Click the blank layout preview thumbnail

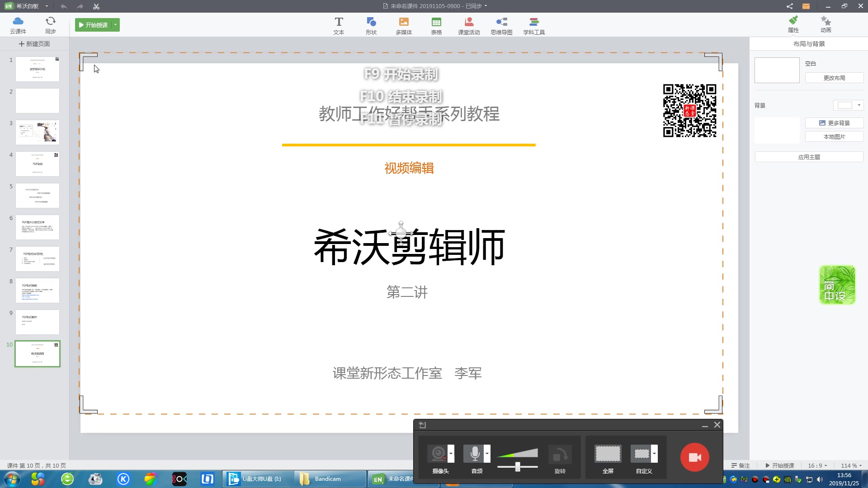(777, 70)
